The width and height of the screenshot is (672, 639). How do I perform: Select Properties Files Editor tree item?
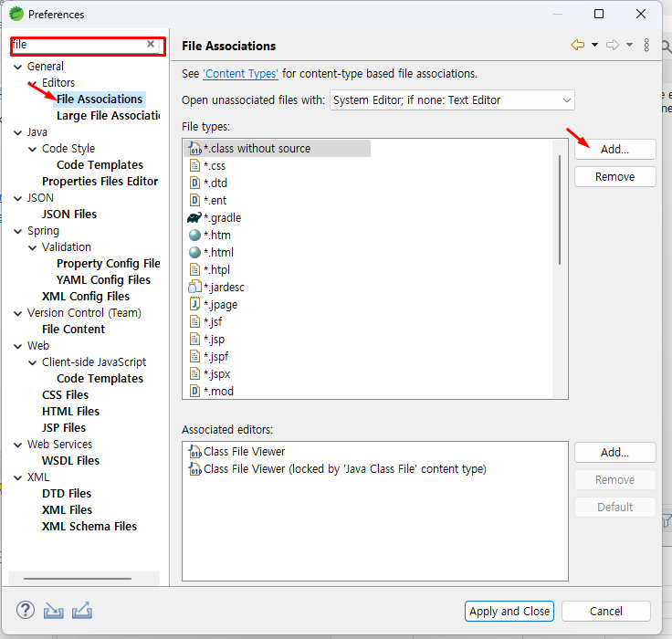[100, 182]
